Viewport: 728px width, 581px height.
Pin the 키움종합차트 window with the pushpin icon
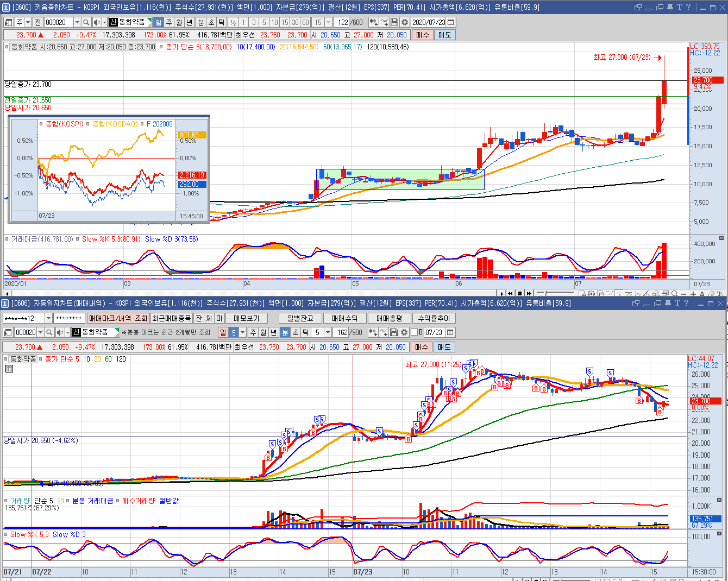tap(670, 7)
